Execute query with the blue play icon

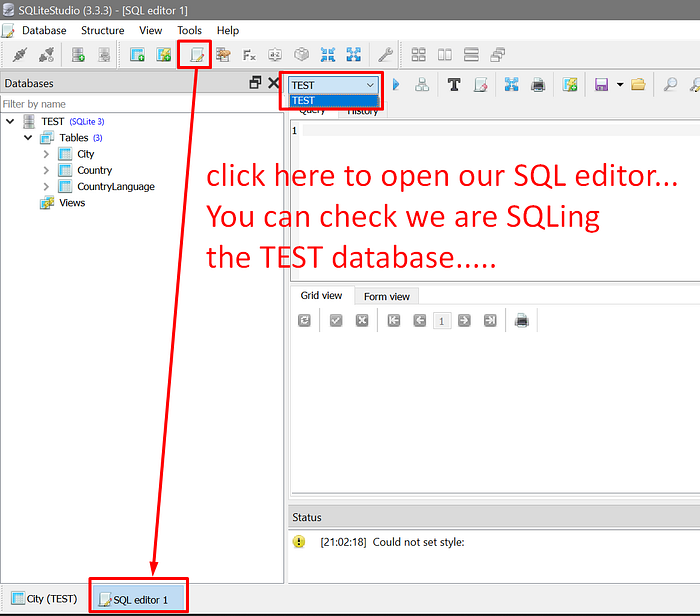(396, 84)
